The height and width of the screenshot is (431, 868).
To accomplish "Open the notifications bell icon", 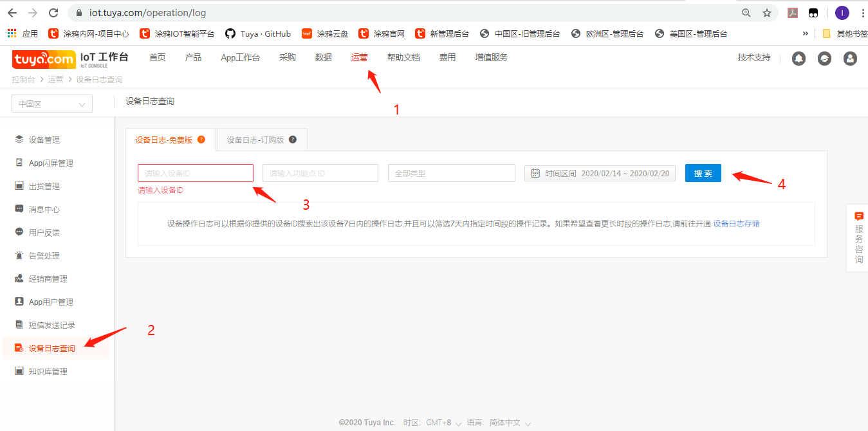I will pos(799,59).
